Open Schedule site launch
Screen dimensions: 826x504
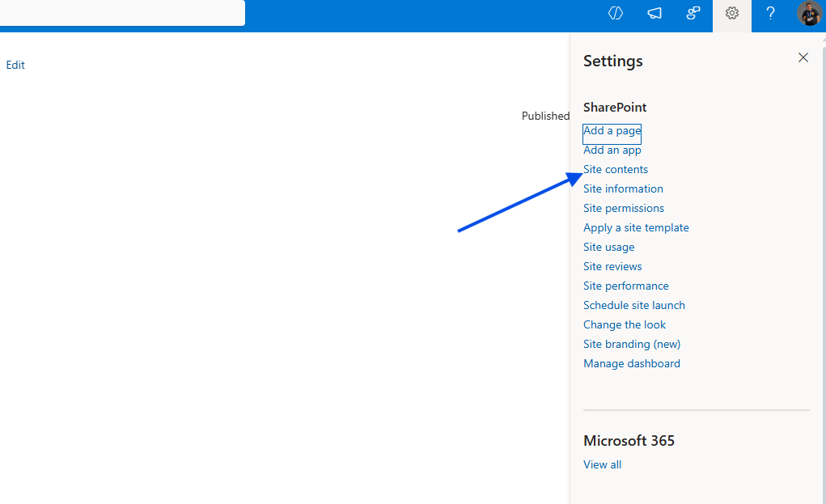[x=633, y=305]
